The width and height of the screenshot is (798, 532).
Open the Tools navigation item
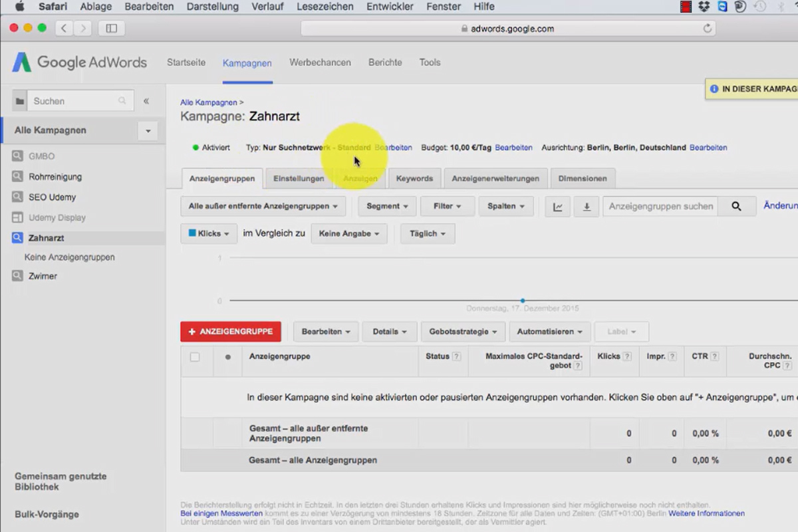[x=430, y=63]
